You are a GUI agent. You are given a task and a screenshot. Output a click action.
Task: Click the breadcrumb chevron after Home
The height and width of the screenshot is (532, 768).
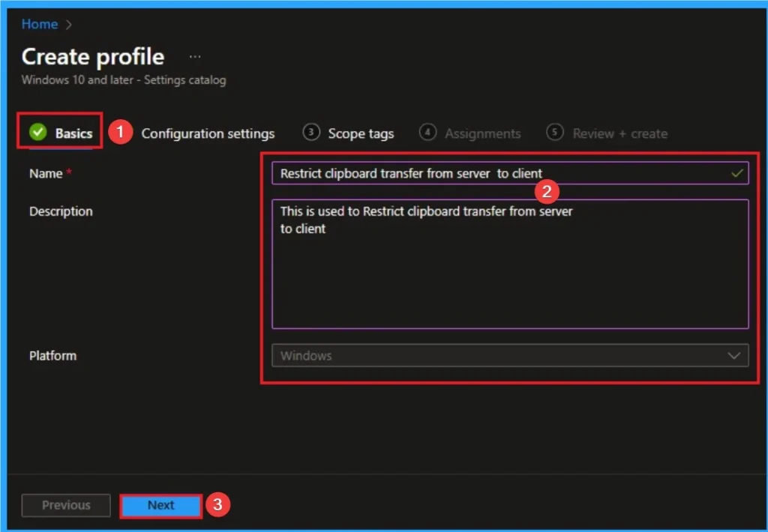tap(67, 24)
